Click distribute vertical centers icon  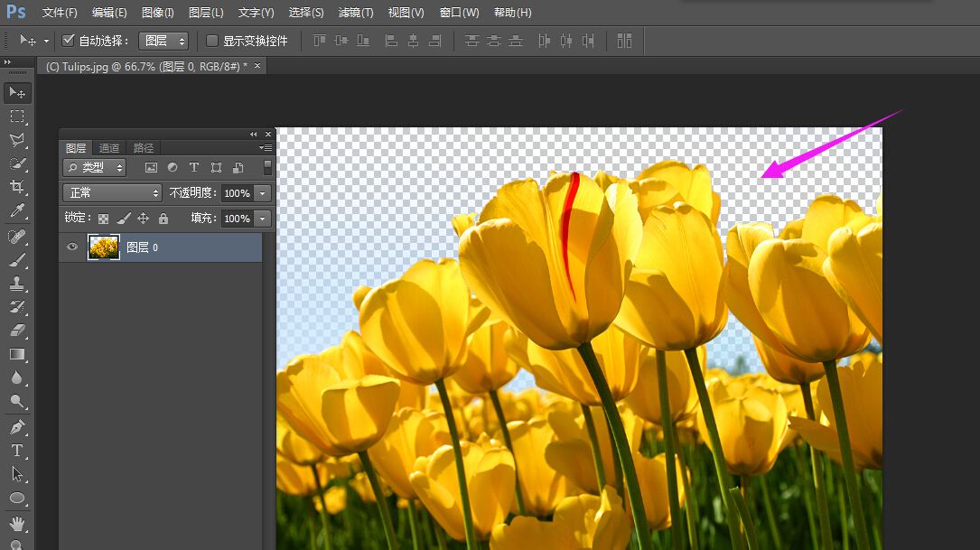(494, 41)
